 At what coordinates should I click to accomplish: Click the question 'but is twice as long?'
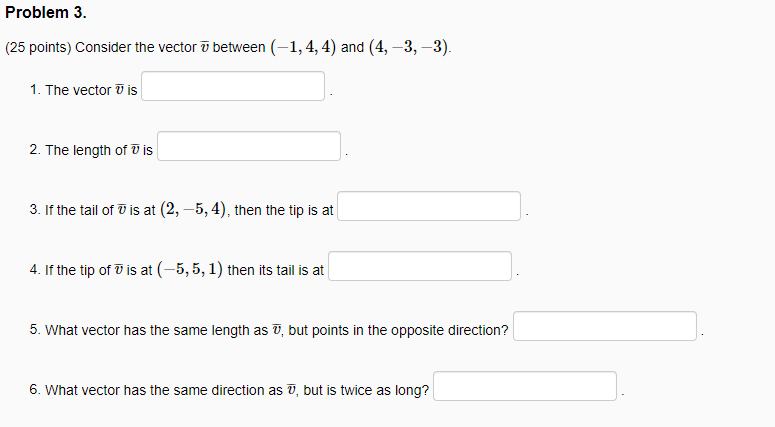click(366, 390)
